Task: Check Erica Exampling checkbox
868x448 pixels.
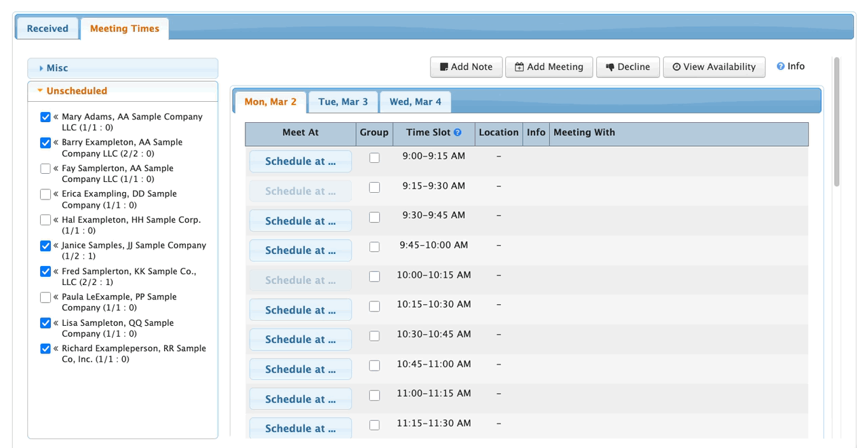Action: (x=45, y=195)
